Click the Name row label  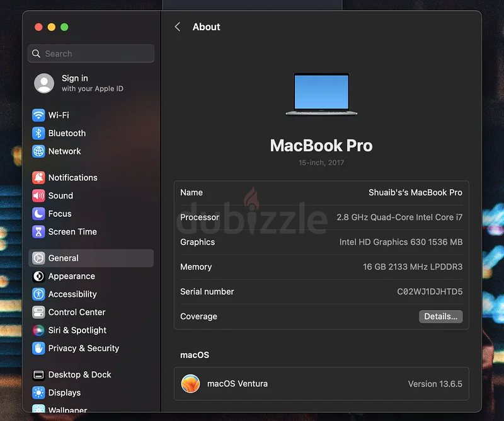[x=192, y=192]
